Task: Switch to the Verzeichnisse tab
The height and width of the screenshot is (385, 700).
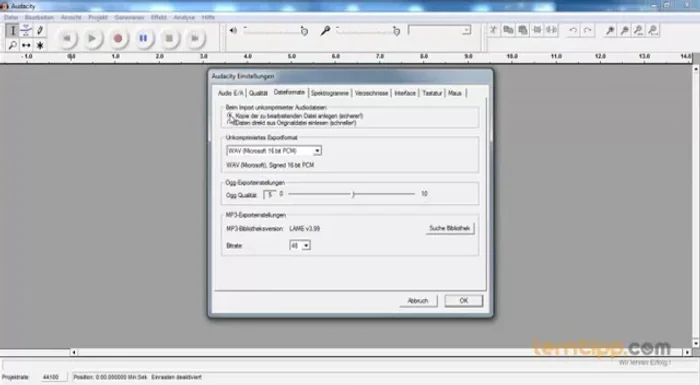Action: pyautogui.click(x=371, y=93)
